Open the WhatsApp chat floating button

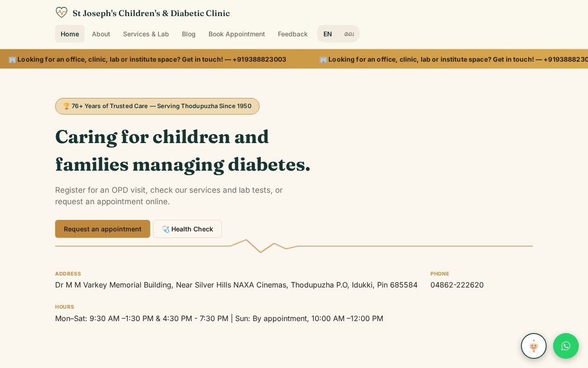tap(566, 346)
